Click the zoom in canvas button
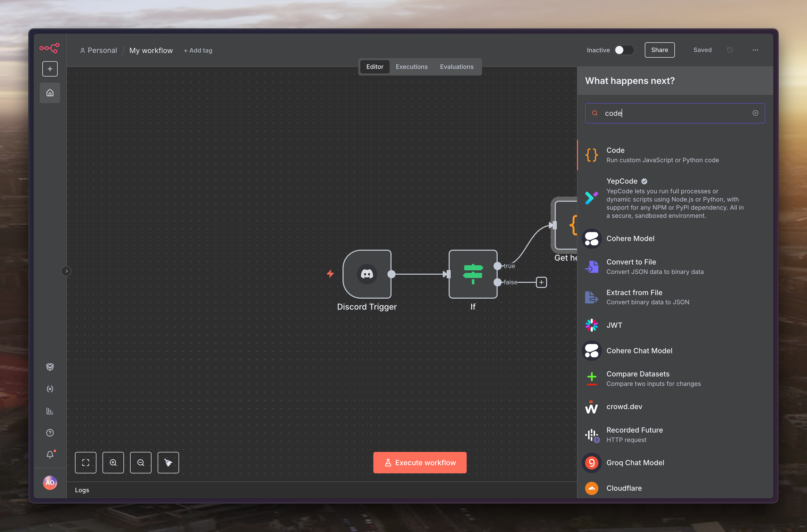This screenshot has height=532, width=807. click(113, 462)
